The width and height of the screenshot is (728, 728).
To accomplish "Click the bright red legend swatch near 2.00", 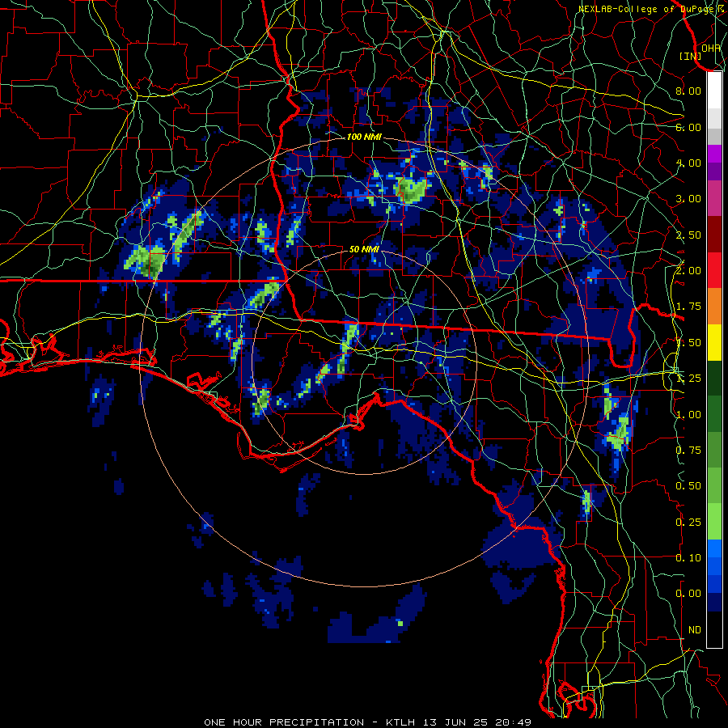I will [714, 270].
